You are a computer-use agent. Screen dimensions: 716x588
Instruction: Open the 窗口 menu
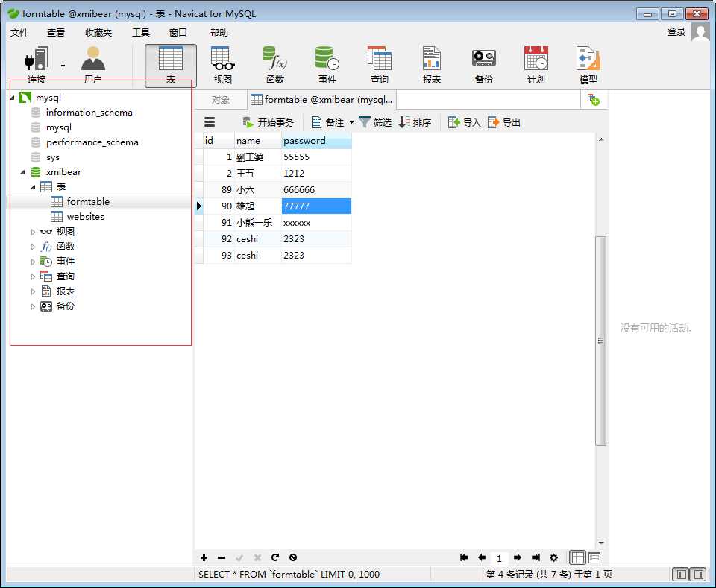(x=178, y=32)
